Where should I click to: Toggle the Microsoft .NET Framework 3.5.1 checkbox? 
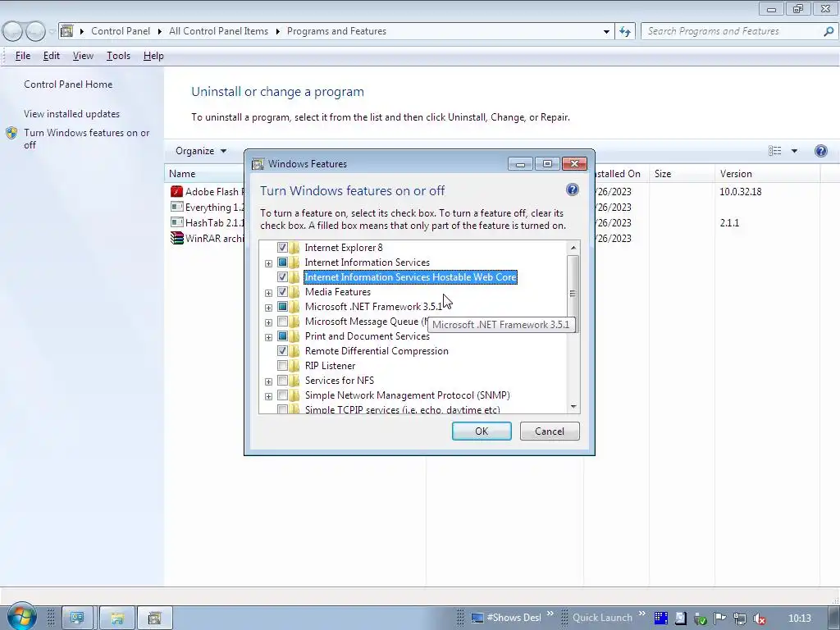pos(282,307)
